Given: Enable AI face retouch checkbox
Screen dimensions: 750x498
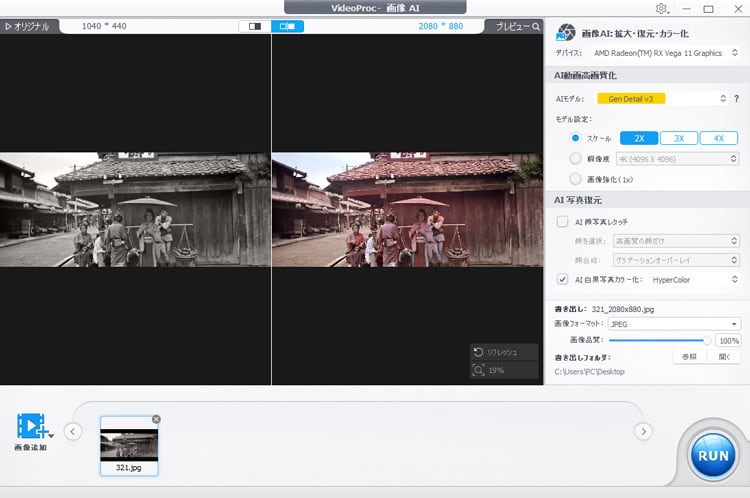Looking at the screenshot, I should point(562,221).
